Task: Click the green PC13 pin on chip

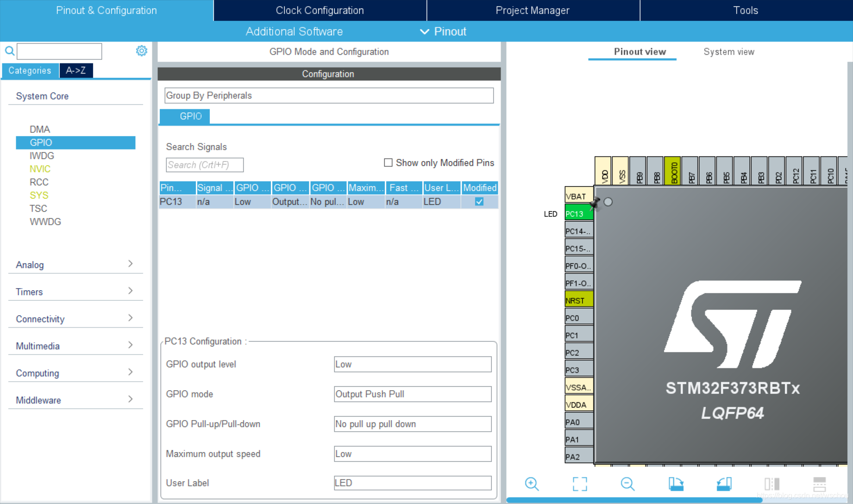Action: (579, 213)
